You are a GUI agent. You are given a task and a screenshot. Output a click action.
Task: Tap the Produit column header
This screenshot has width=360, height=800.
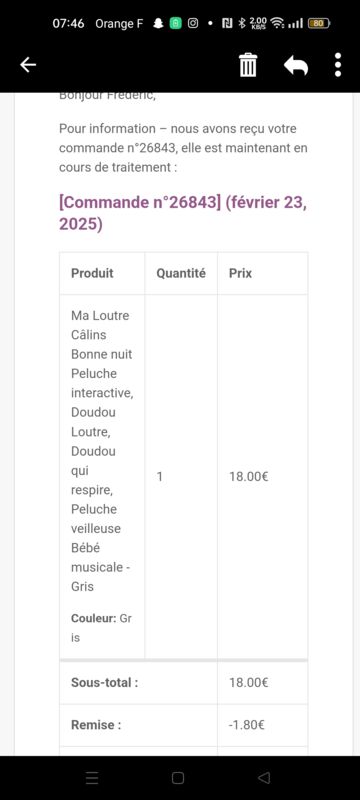pos(92,273)
